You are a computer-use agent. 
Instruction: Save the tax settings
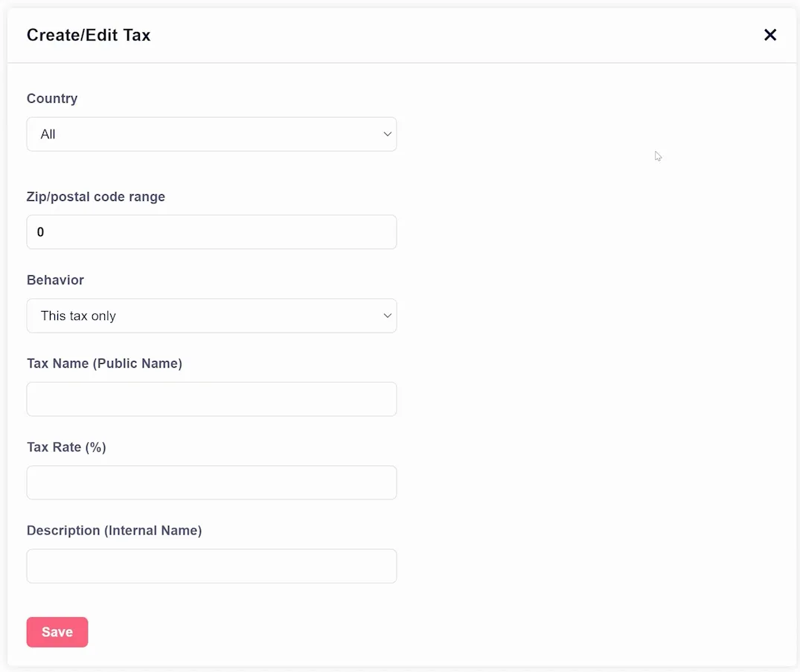57,633
